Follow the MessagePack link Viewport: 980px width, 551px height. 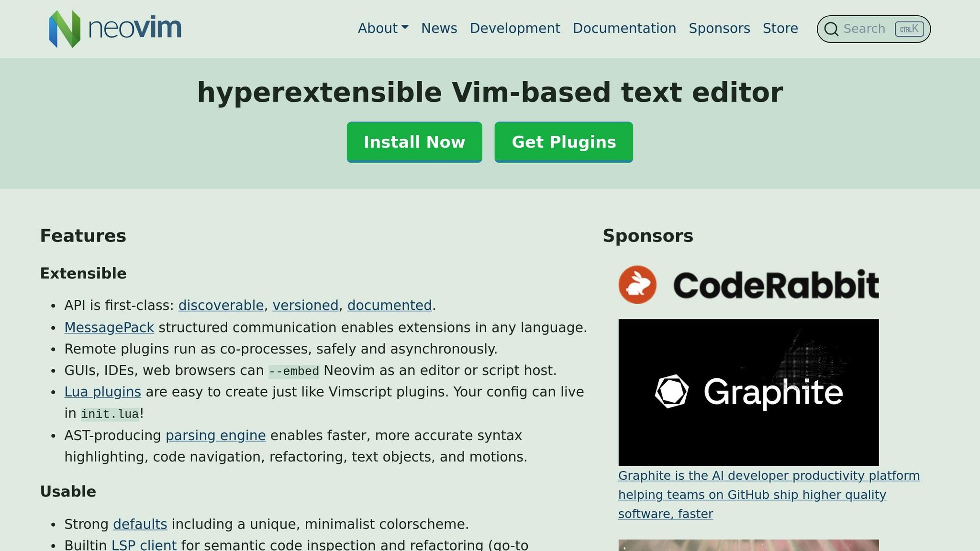click(x=109, y=328)
